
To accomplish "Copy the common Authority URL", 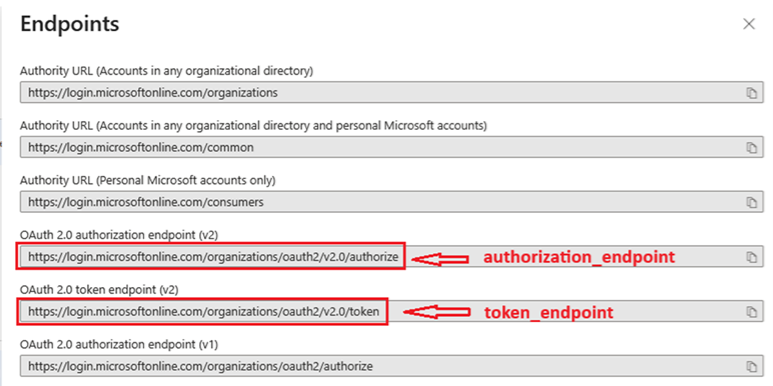I will coord(751,147).
